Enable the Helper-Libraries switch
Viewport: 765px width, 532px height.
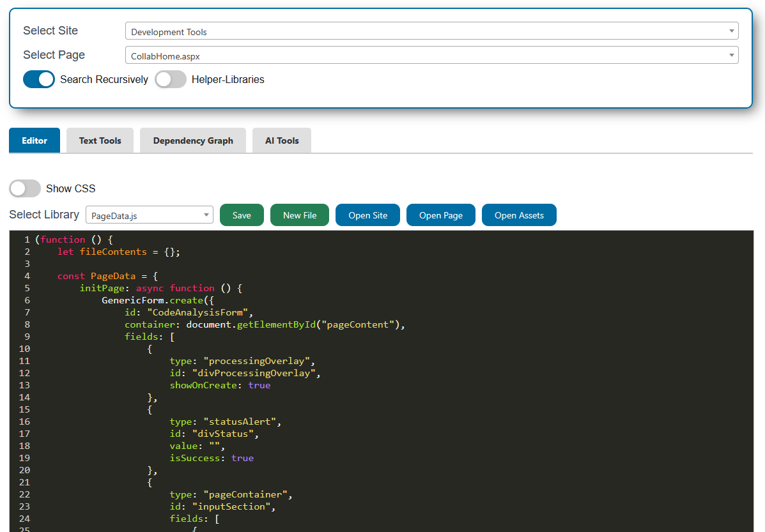point(171,79)
